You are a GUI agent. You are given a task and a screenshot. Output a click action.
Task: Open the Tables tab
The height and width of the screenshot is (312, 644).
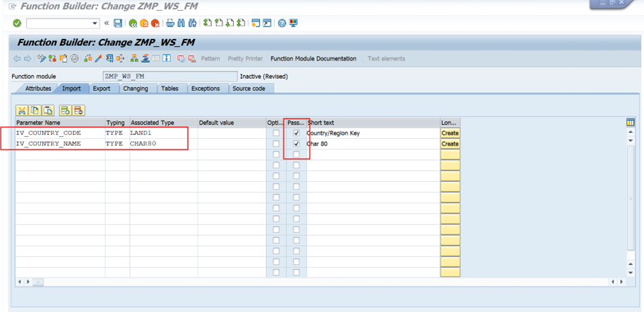(170, 89)
